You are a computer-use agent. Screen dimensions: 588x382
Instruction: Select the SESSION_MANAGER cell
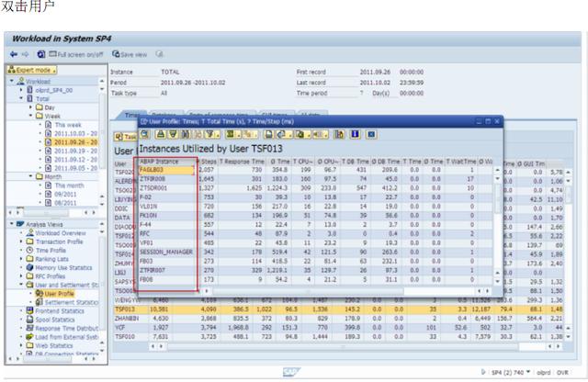click(166, 252)
